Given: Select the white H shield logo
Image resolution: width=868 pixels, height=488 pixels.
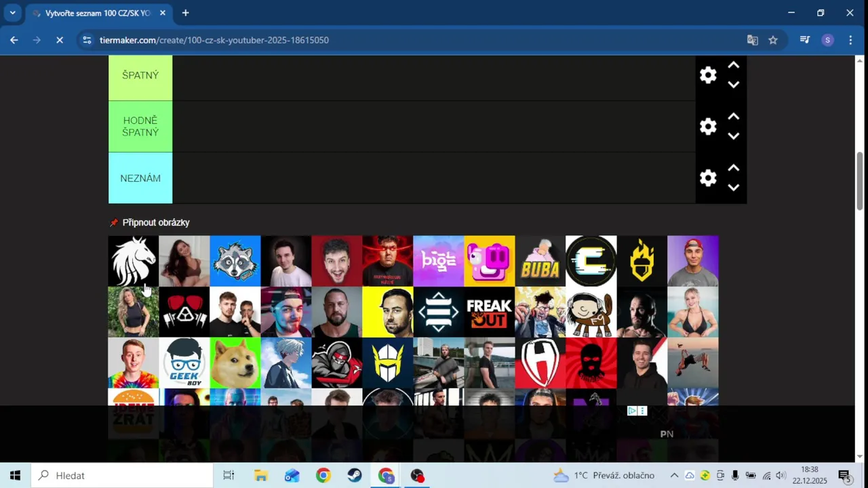Looking at the screenshot, I should click(540, 363).
